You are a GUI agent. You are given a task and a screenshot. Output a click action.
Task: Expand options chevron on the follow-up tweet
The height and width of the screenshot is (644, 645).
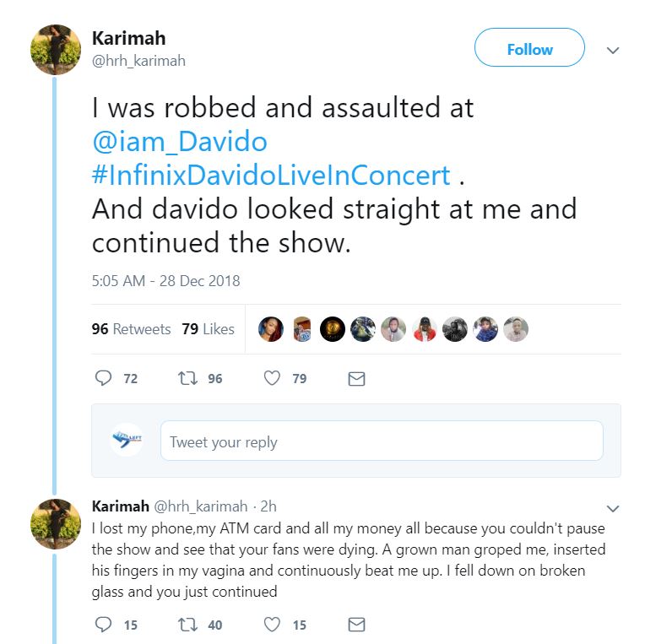tap(613, 508)
